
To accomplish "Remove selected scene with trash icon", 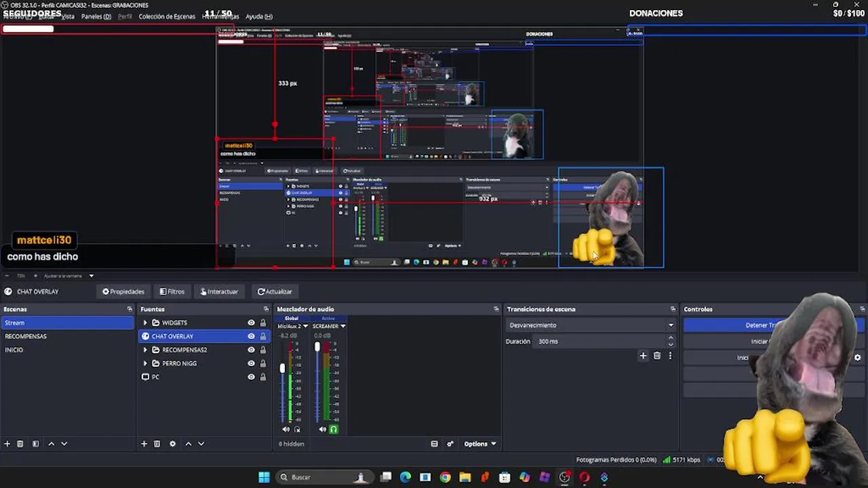I will [x=20, y=444].
